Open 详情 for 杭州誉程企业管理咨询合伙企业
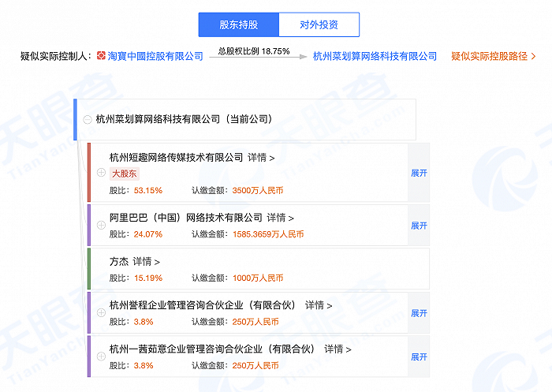The width and height of the screenshot is (552, 392). [319, 305]
